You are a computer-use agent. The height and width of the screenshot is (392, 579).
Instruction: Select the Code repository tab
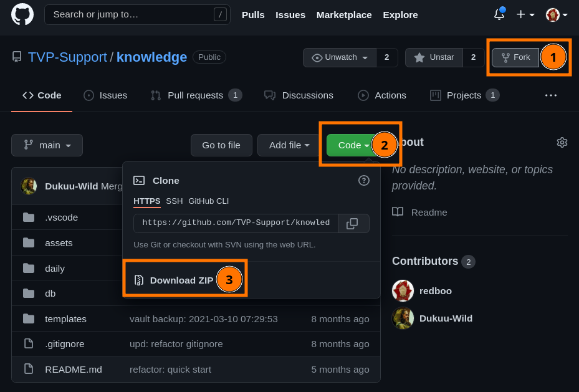[x=42, y=95]
